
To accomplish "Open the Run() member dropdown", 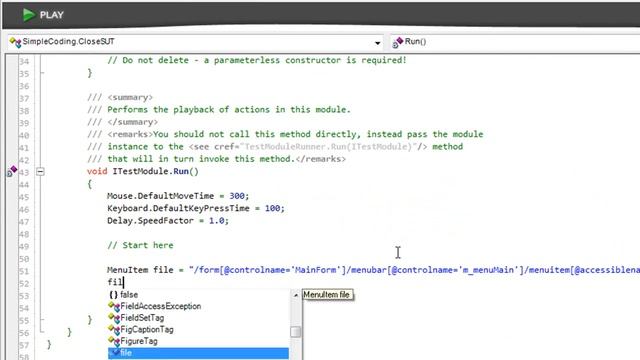I will pos(515,42).
